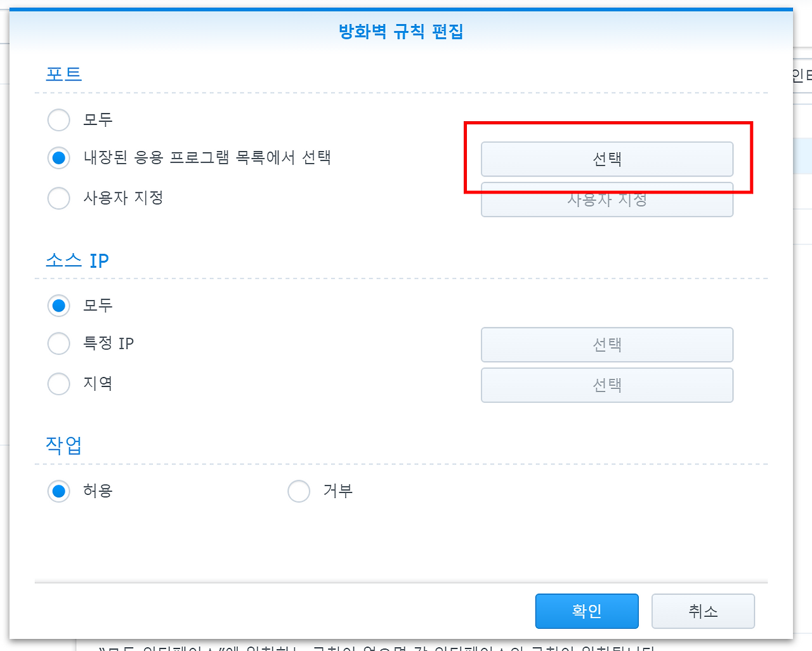This screenshot has height=651, width=812.
Task: Enable the 허용 action radio
Action: point(58,490)
